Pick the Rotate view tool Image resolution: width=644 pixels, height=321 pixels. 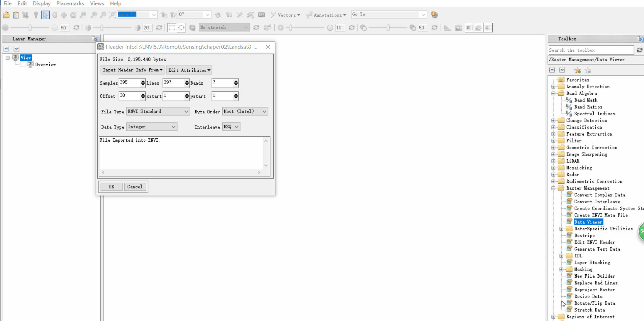73,15
